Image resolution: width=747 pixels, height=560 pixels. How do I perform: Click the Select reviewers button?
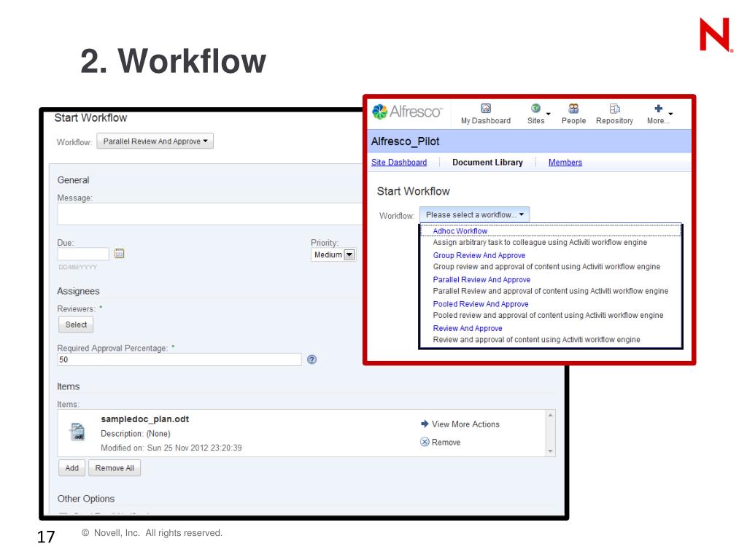click(76, 324)
